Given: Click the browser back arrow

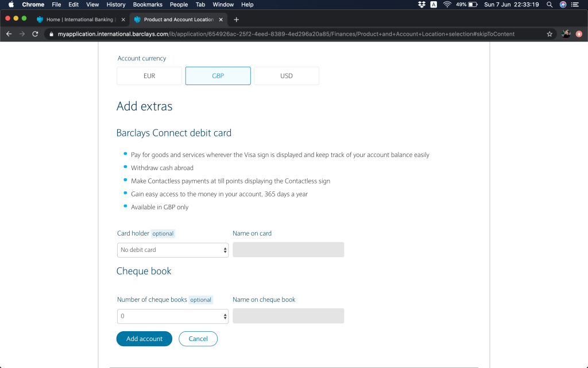Looking at the screenshot, I should click(9, 34).
